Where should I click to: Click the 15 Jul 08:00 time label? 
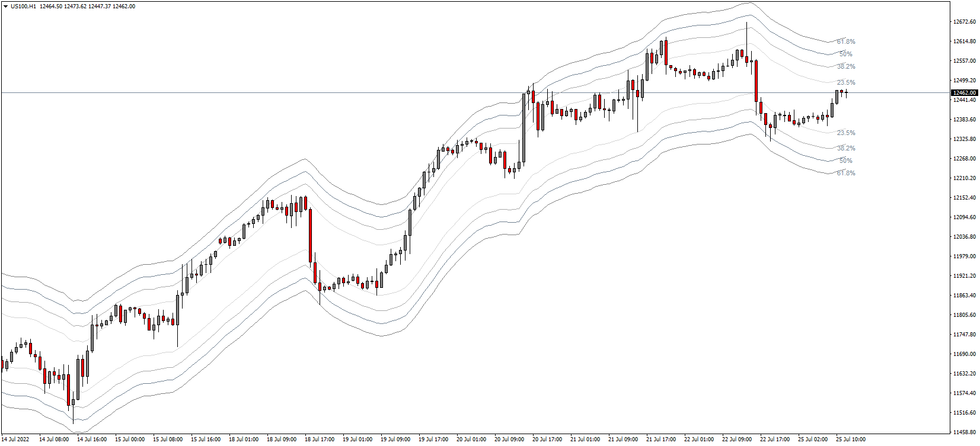[x=168, y=439]
